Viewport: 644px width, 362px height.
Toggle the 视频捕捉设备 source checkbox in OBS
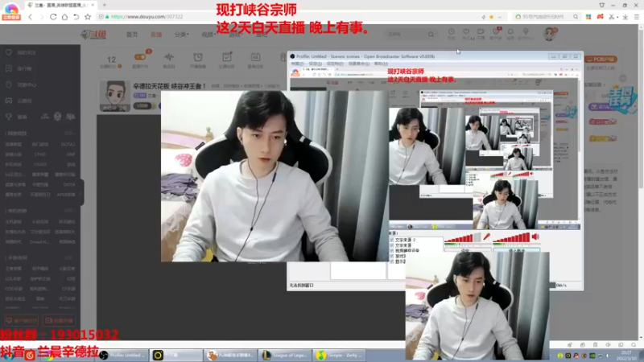click(x=392, y=251)
